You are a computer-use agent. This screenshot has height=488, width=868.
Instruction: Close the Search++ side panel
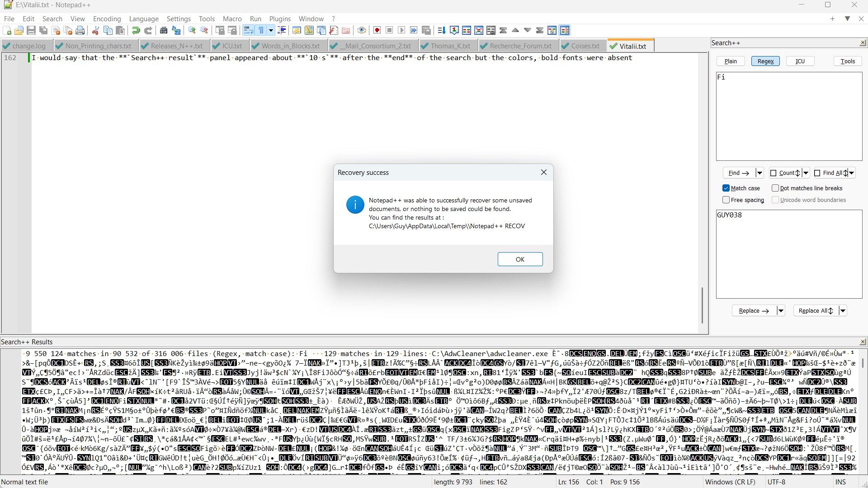tap(863, 43)
